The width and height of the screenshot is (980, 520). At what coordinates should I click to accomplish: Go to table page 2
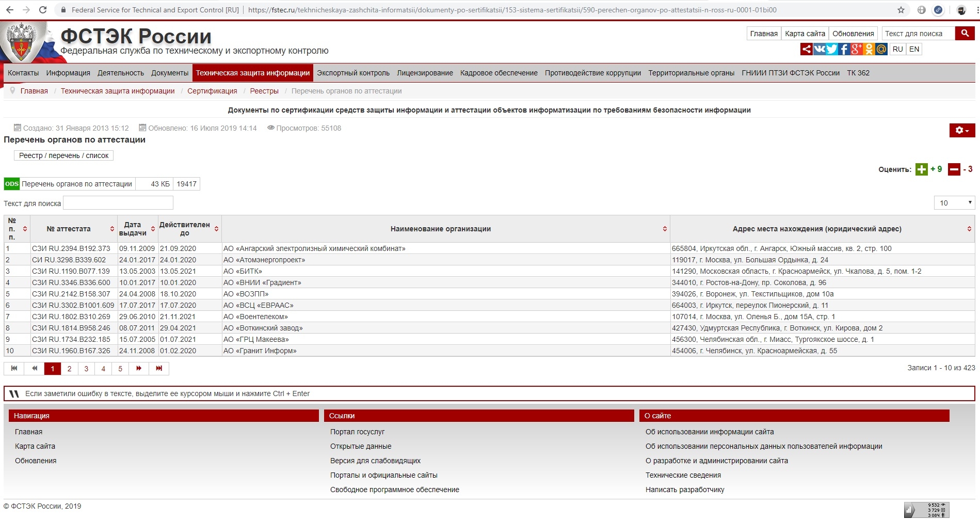point(69,368)
